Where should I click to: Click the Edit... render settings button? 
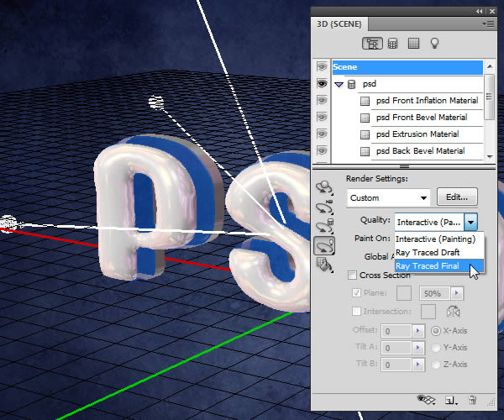coord(457,197)
